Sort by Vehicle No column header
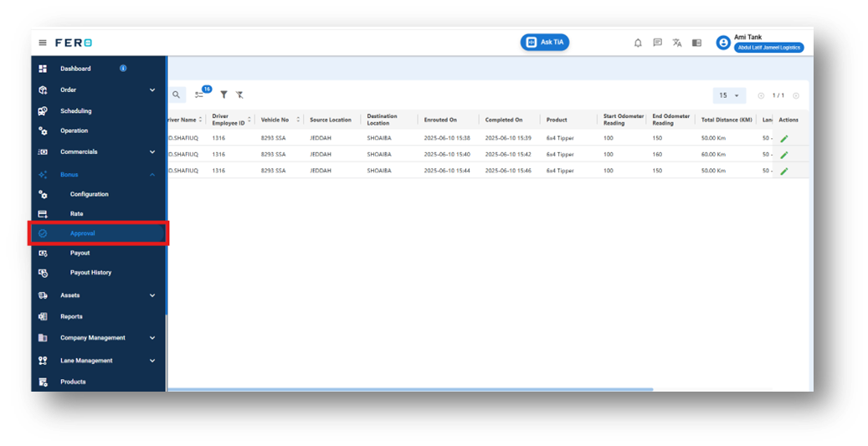The width and height of the screenshot is (868, 446). (275, 120)
